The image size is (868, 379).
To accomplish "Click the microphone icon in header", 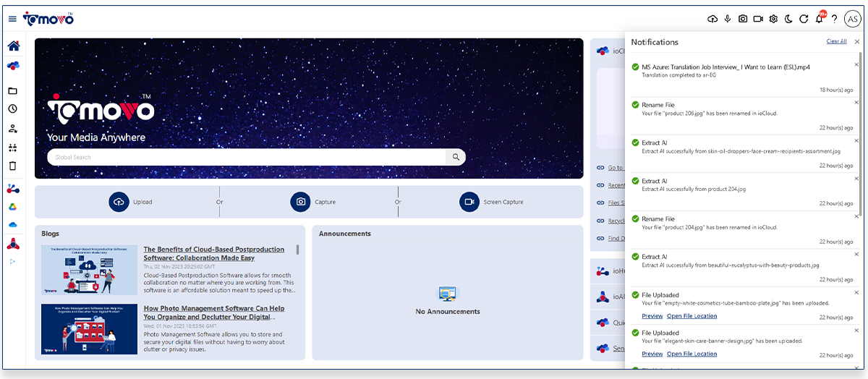I will 728,19.
